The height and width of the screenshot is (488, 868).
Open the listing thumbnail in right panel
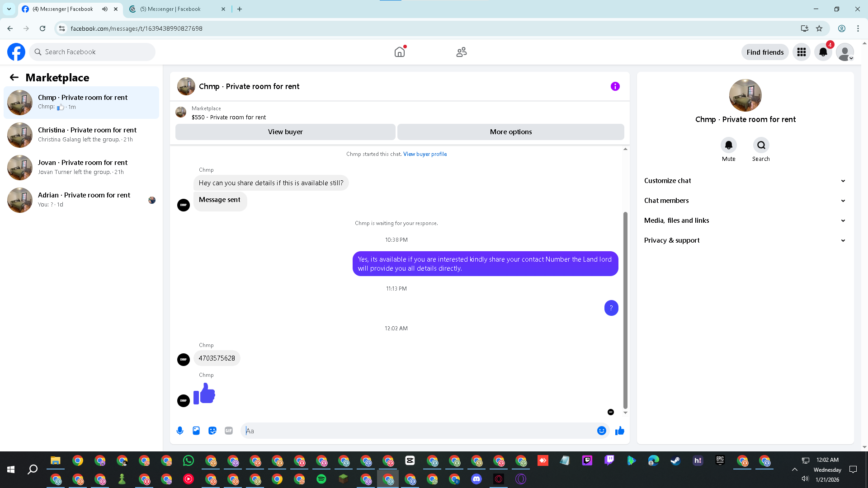(745, 95)
